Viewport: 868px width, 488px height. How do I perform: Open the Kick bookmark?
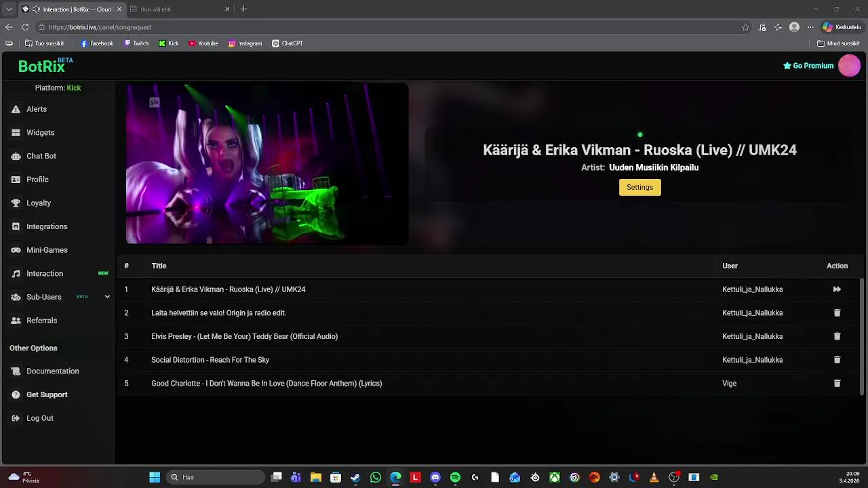(169, 43)
